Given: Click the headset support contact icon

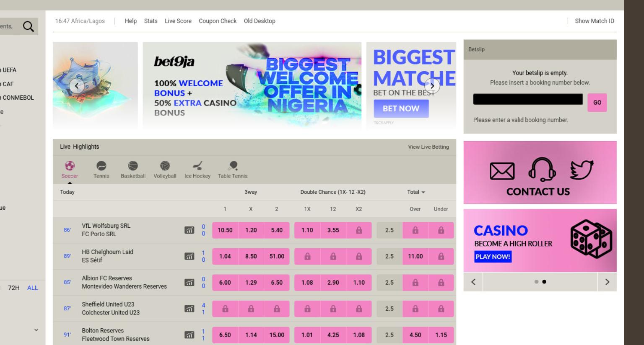Looking at the screenshot, I should 542,169.
